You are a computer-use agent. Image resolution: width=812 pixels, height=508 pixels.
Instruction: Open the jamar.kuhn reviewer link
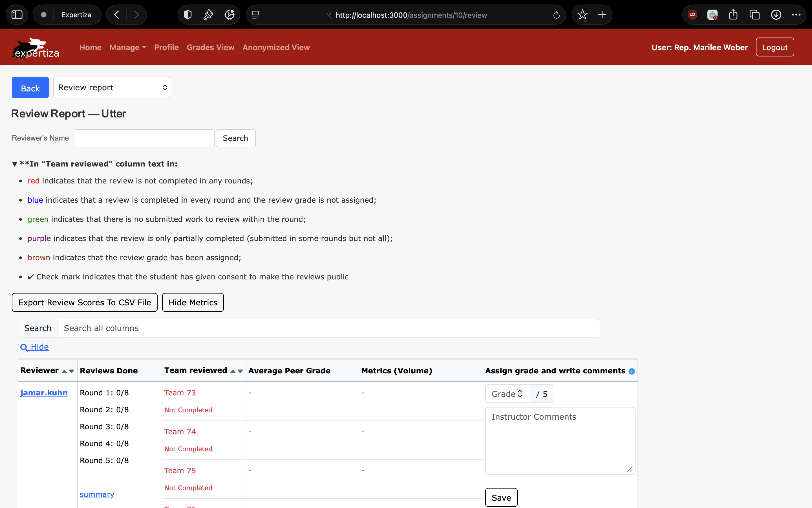(x=44, y=393)
